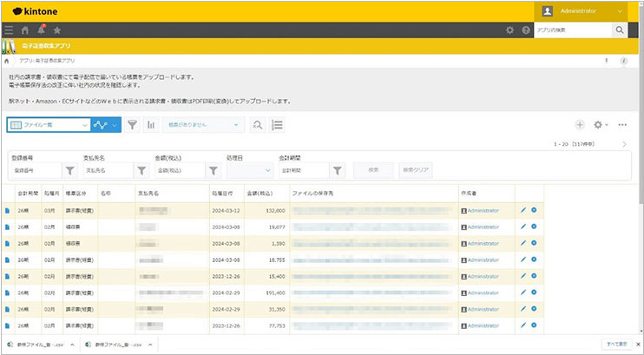The image size is (644, 355).
Task: Open record details icon for first row
Action: [x=9, y=210]
